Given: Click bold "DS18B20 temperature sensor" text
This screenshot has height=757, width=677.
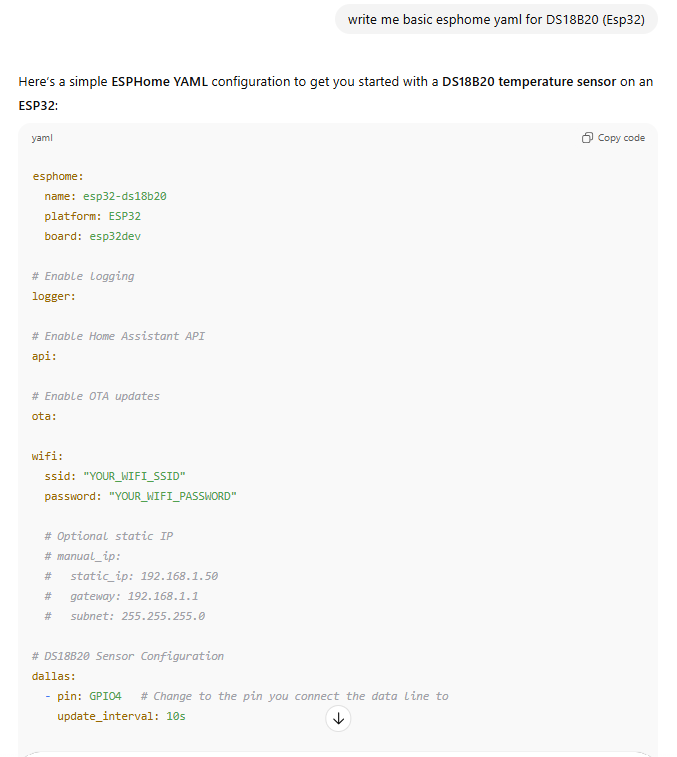Looking at the screenshot, I should [529, 82].
